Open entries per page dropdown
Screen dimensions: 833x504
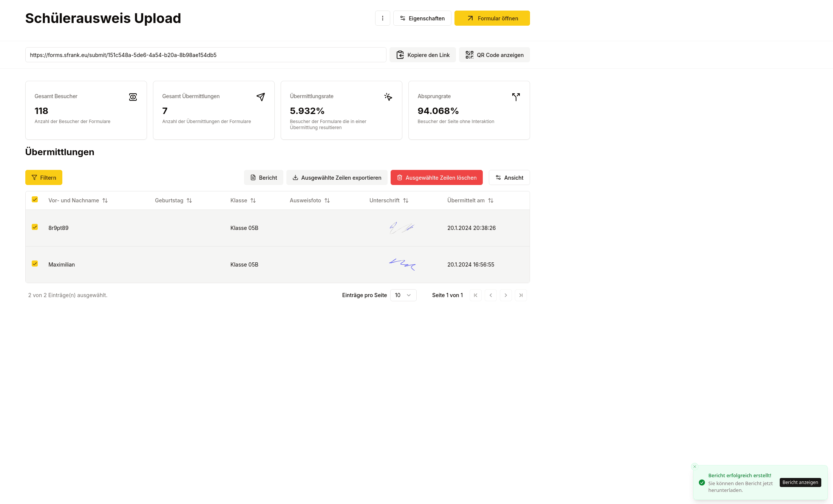tap(403, 295)
